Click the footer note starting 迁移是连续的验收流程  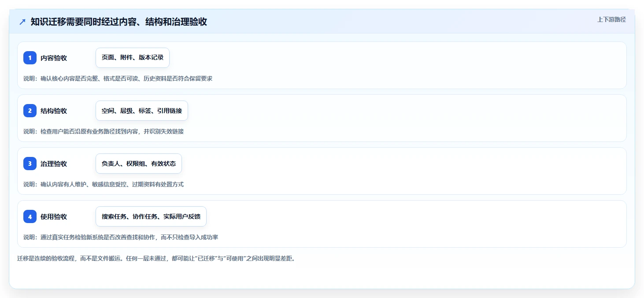(156, 258)
